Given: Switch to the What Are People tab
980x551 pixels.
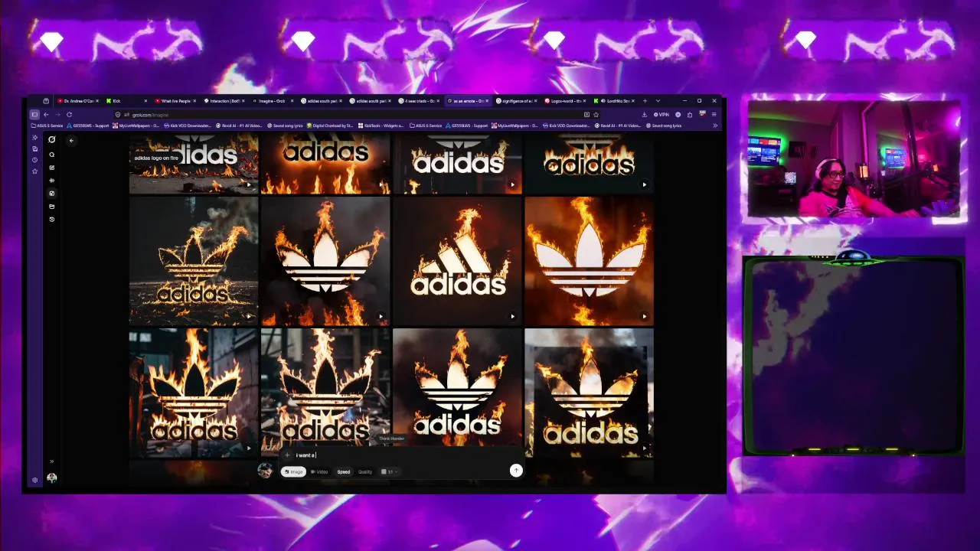Looking at the screenshot, I should 175,101.
